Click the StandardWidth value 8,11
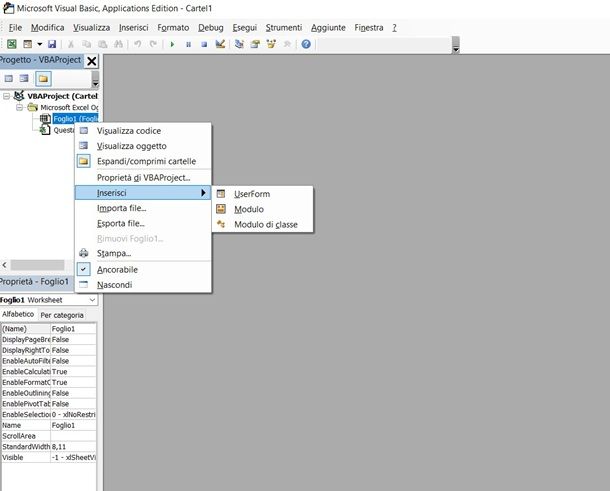The image size is (610, 491). [73, 447]
